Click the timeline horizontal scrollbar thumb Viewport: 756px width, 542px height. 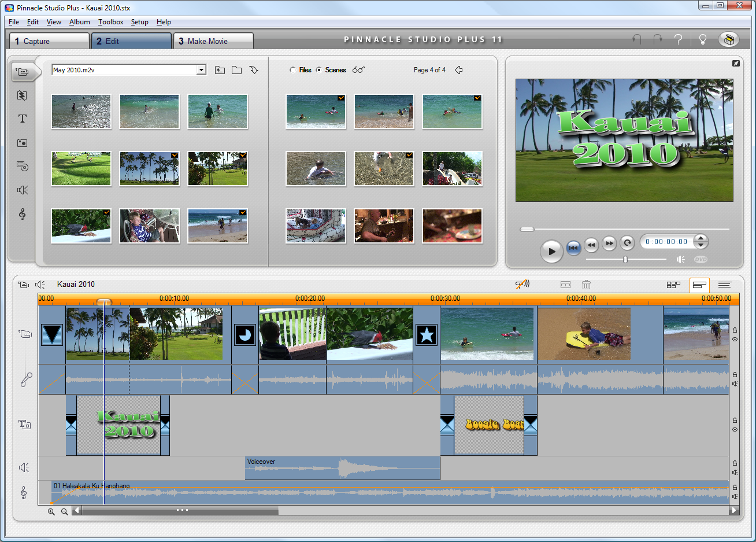(180, 511)
